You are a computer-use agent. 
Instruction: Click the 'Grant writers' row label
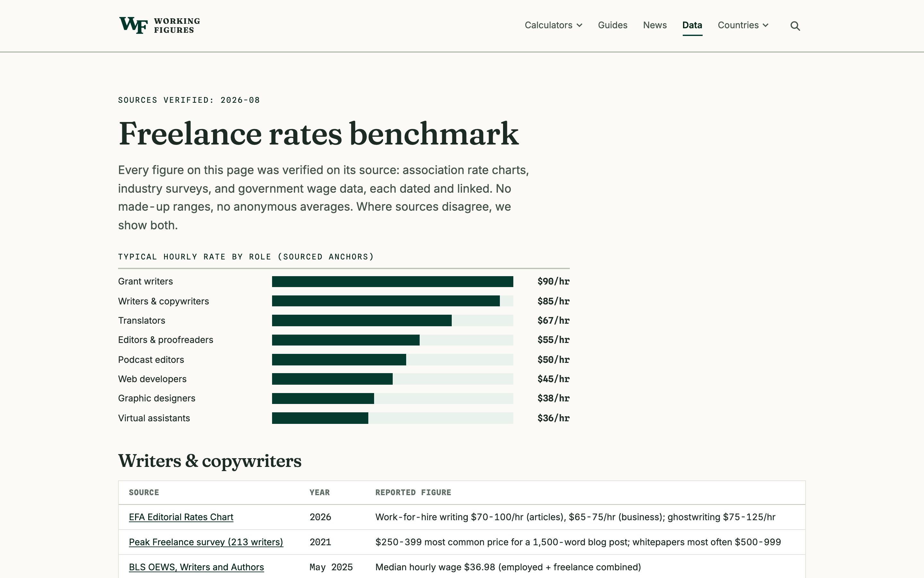coord(145,281)
